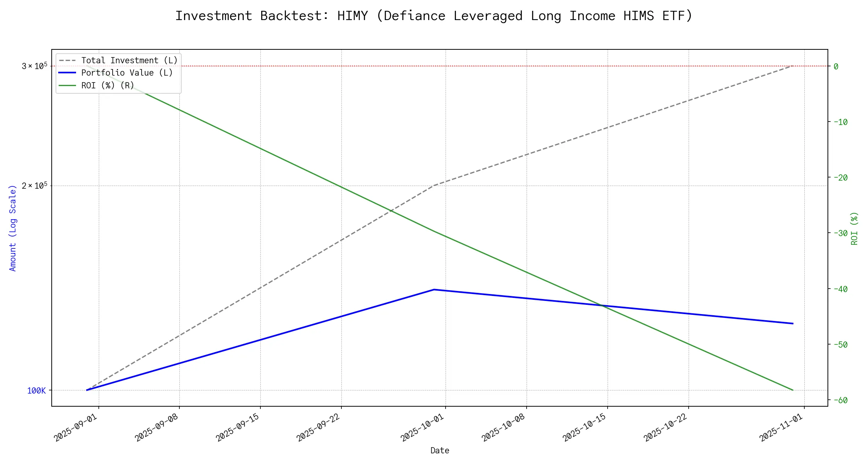Image resolution: width=868 pixels, height=463 pixels.
Task: Click the blue Portfolio Value line peak
Action: pyautogui.click(x=434, y=289)
